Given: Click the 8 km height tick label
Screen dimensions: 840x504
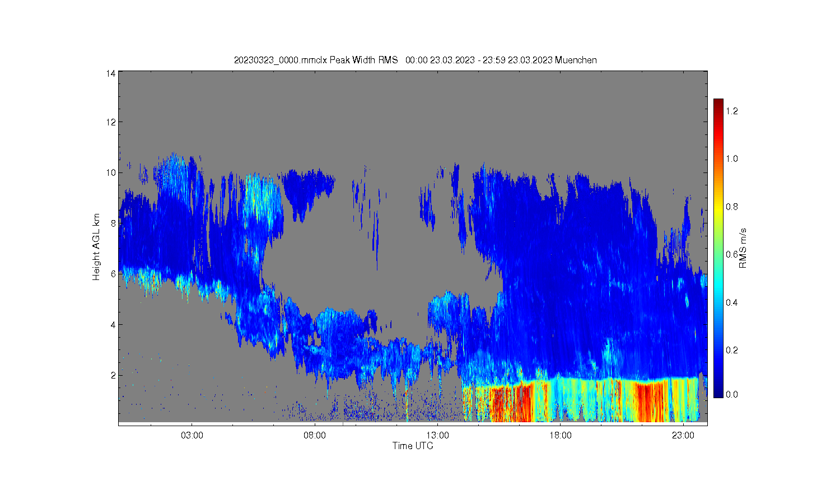Looking at the screenshot, I should click(113, 223).
